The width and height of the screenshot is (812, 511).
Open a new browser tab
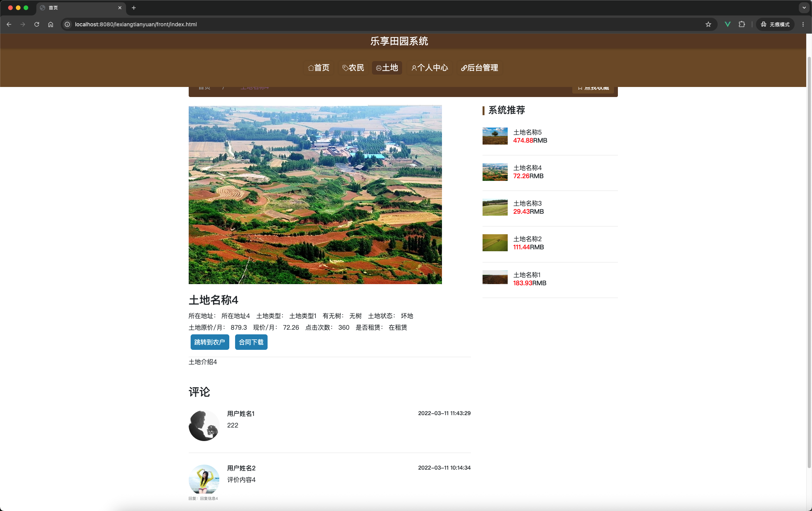pos(134,8)
